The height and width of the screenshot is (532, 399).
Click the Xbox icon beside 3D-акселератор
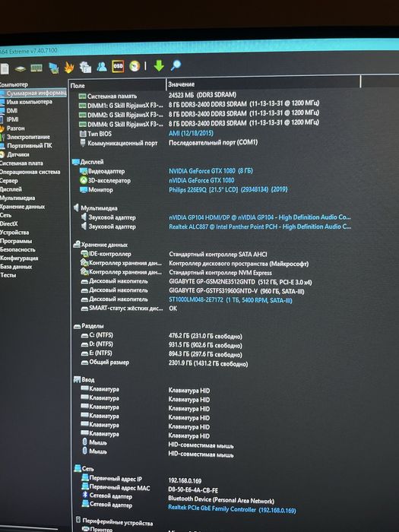[84, 180]
